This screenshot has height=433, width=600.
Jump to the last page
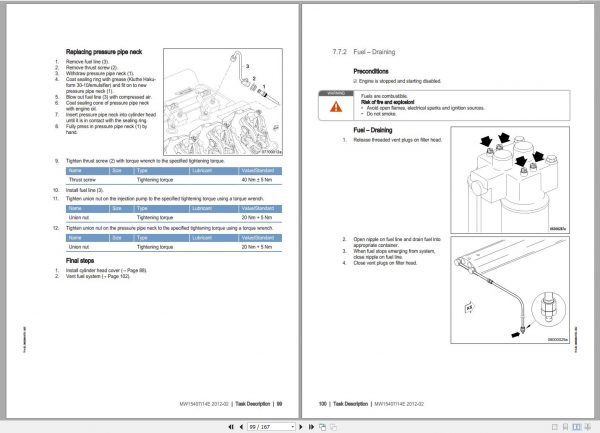(x=311, y=426)
